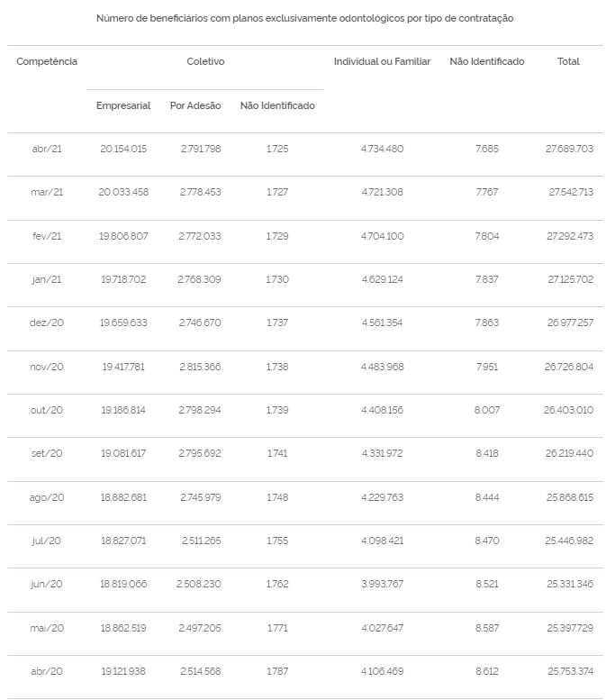Click Empresarial value 18.862.519 for mai/20
Image resolution: width=615 pixels, height=700 pixels.
123,629
